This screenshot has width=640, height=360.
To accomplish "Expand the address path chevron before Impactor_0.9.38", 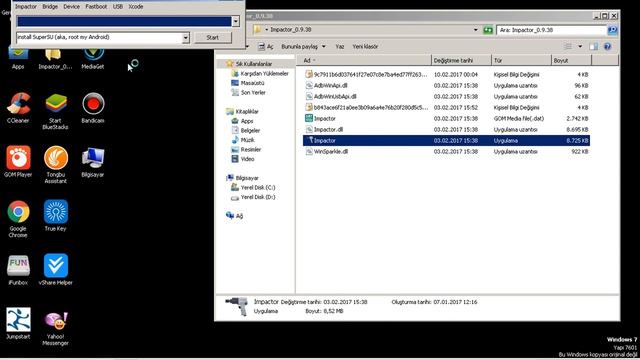I will [267, 30].
